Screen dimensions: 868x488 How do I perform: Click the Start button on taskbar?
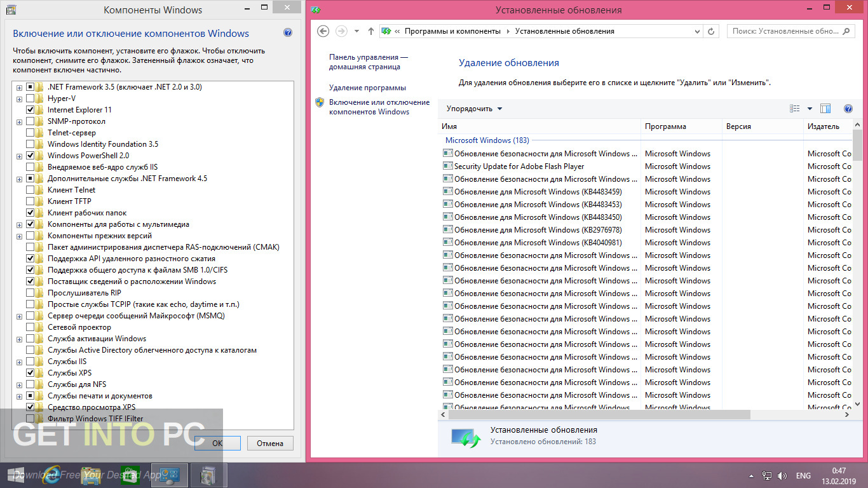click(15, 475)
